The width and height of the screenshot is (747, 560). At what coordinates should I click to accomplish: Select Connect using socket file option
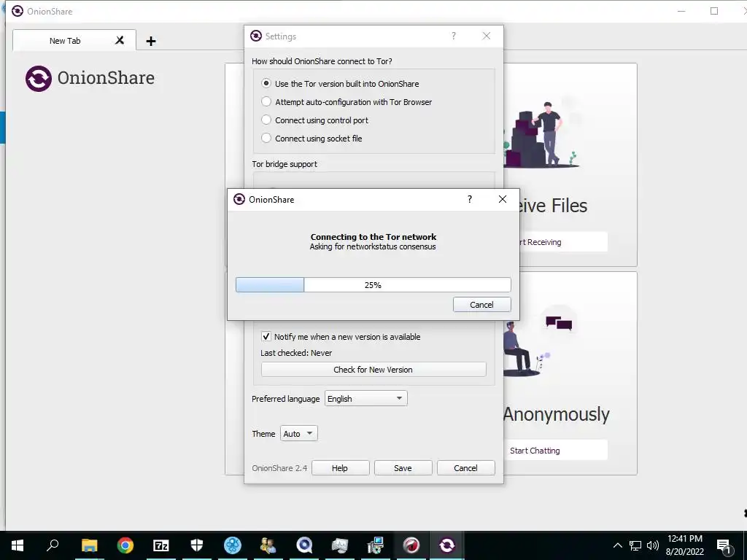pos(312,138)
